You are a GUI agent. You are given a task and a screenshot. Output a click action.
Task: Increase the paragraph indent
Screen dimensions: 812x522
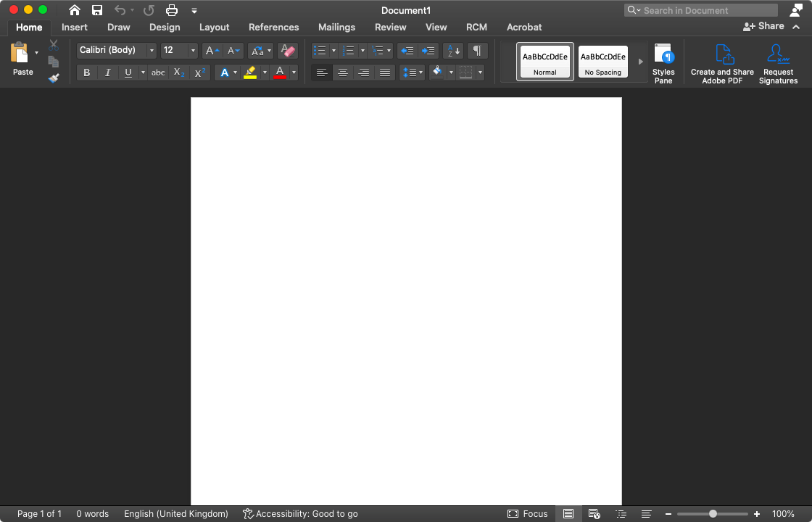pyautogui.click(x=428, y=51)
